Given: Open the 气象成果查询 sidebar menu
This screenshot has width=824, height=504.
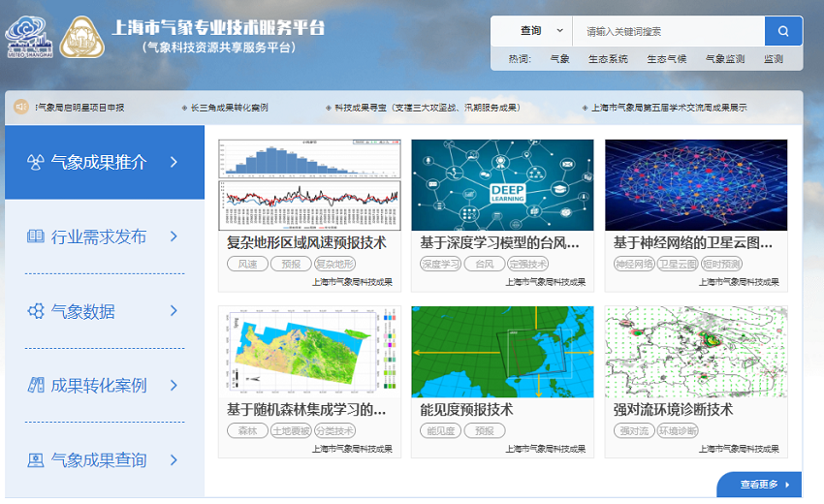Looking at the screenshot, I should click(x=105, y=459).
